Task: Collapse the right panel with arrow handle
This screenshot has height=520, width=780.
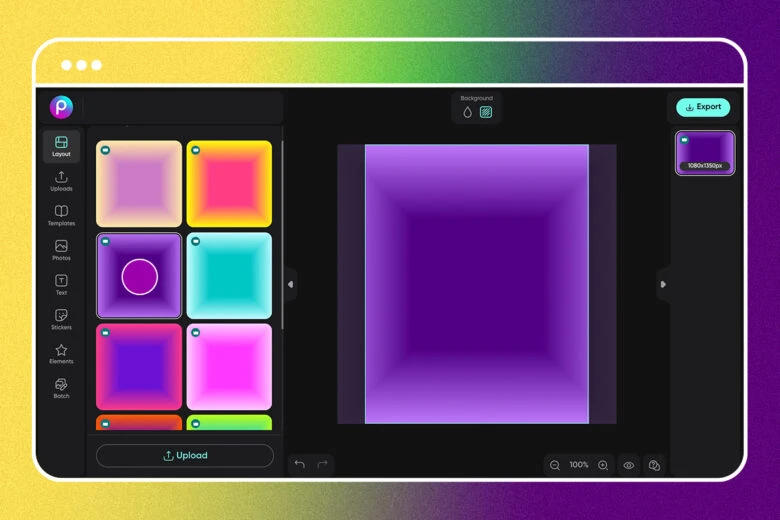Action: tap(663, 284)
